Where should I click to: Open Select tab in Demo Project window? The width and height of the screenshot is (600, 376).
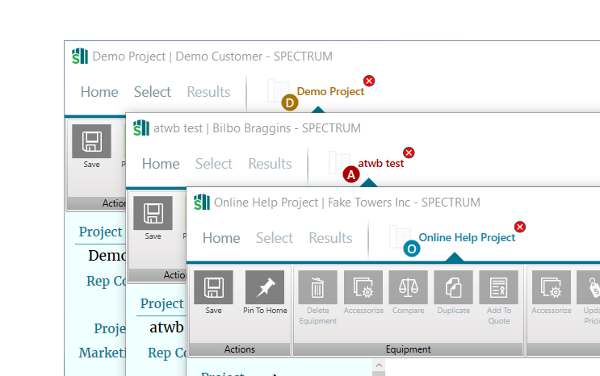click(x=152, y=92)
